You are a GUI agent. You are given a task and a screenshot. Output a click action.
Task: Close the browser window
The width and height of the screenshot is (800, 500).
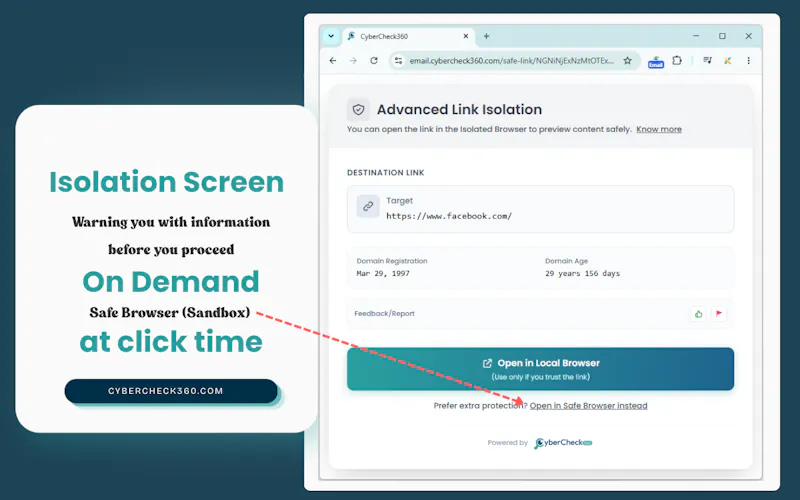tap(748, 36)
